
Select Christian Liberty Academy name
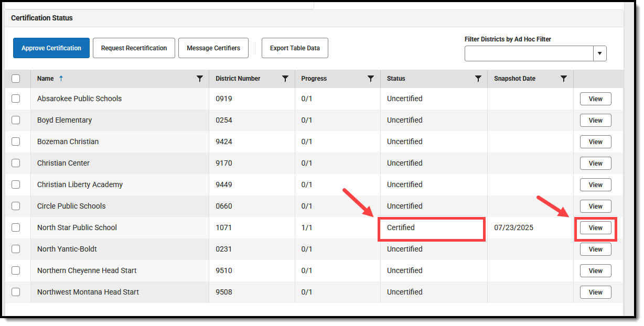click(80, 184)
